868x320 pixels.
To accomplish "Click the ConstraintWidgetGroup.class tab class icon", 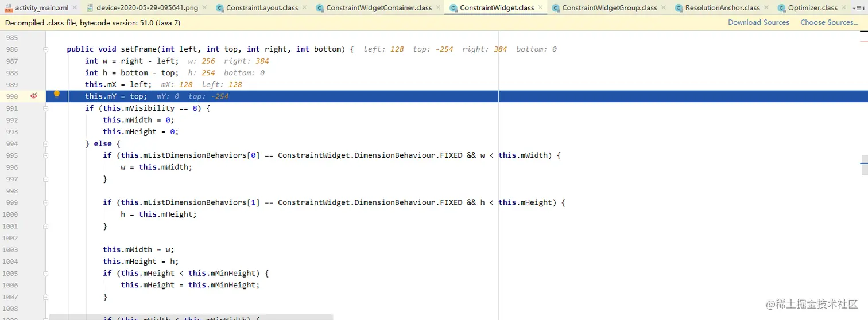I will tap(556, 8).
